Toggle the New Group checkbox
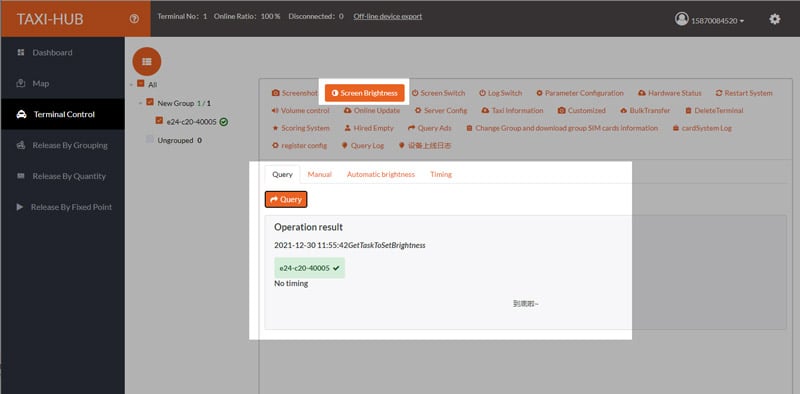 pyautogui.click(x=149, y=102)
